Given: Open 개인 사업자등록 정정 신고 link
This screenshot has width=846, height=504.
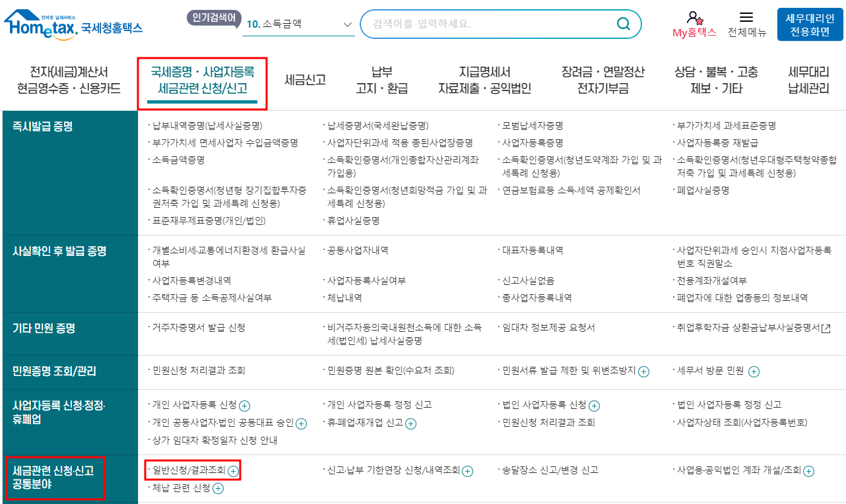Looking at the screenshot, I should (379, 405).
